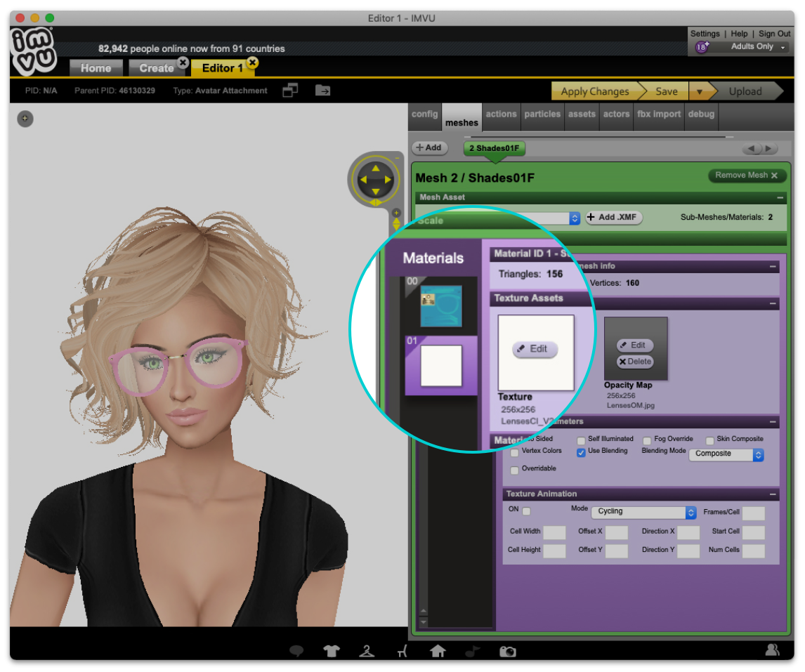Click the folder with arrow icon
Viewport: 805px width, 672px height.
point(322,91)
